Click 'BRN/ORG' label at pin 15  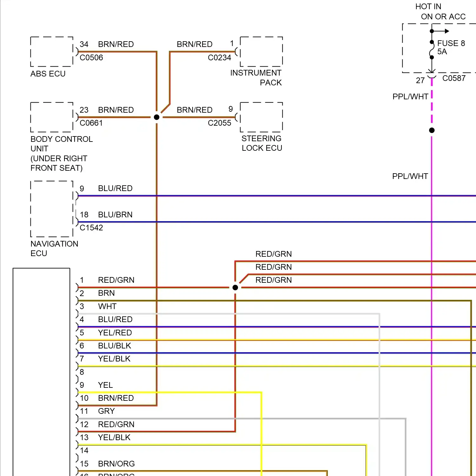(x=116, y=464)
